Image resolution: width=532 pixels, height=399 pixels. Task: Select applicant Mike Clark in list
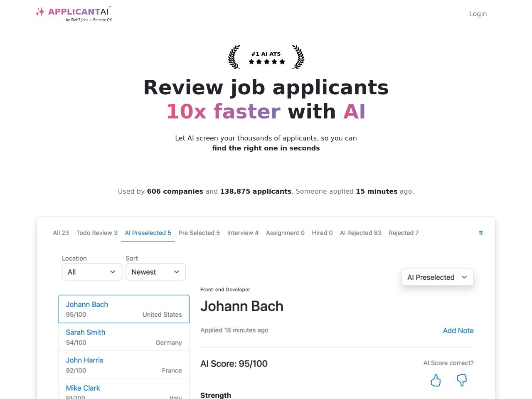[x=124, y=389]
